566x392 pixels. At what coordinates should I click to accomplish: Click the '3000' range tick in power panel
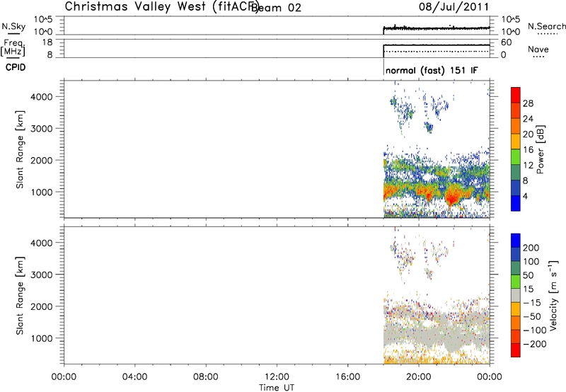pyautogui.click(x=42, y=129)
